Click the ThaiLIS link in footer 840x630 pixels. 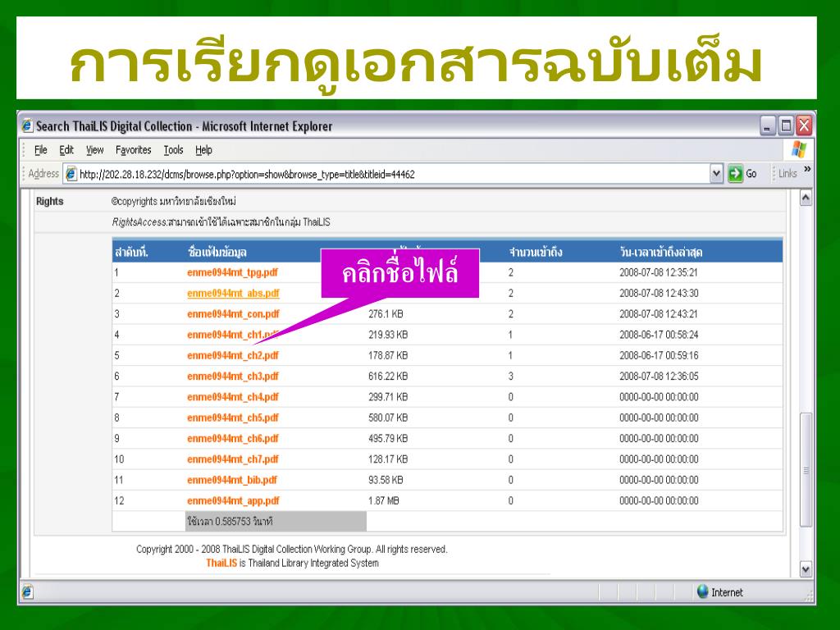[x=221, y=563]
